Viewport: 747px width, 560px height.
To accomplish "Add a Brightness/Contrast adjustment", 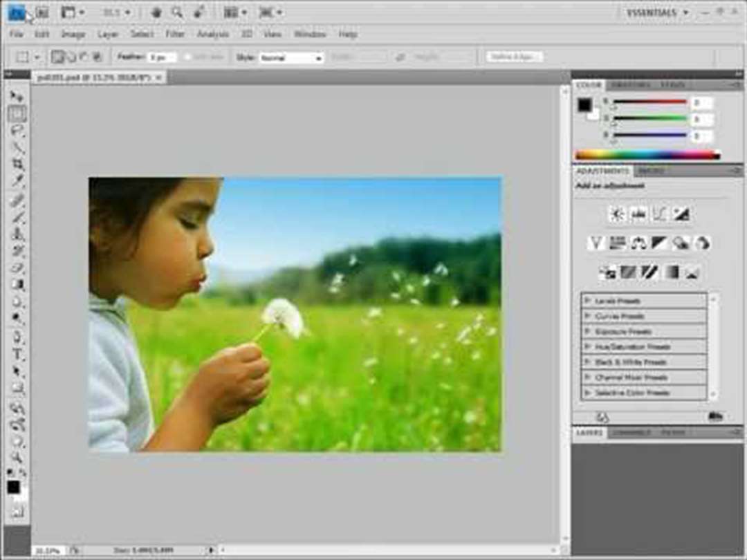I will pyautogui.click(x=617, y=214).
